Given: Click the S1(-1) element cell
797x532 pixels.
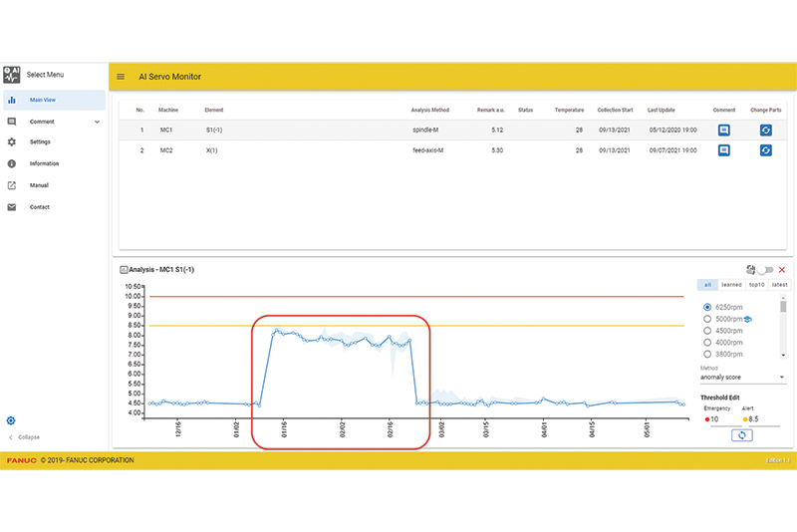Looking at the screenshot, I should [214, 131].
